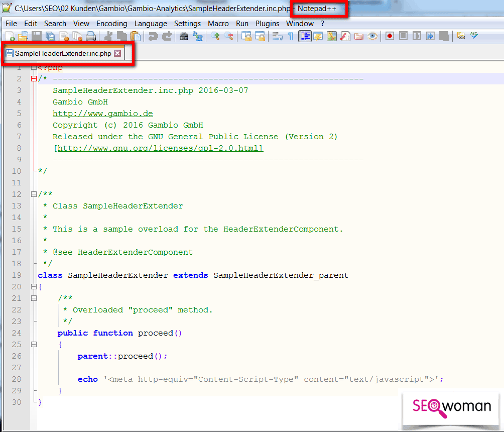This screenshot has width=504, height=432.
Task: Close the SampleHeaderExtender.inc.php tab
Action: [117, 53]
